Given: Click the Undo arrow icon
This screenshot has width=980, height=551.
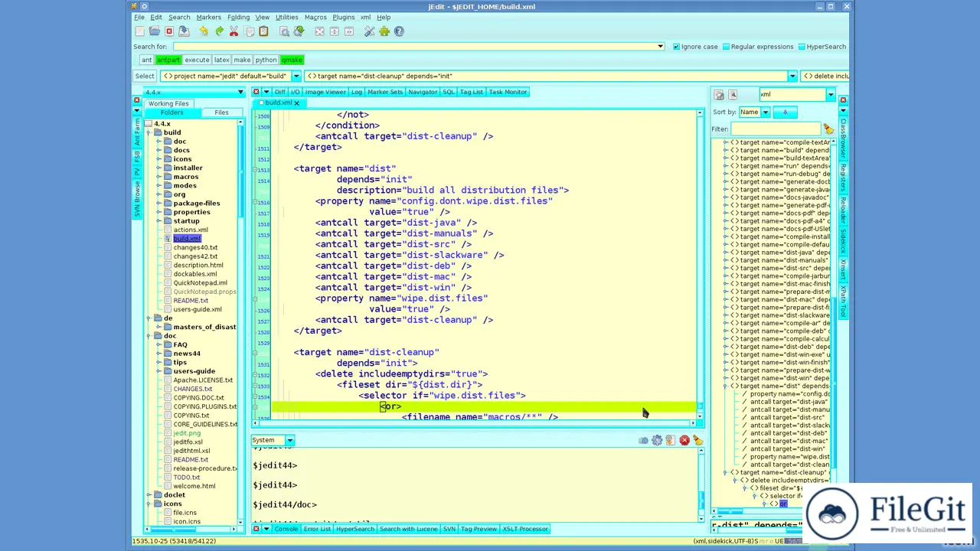Looking at the screenshot, I should [204, 31].
